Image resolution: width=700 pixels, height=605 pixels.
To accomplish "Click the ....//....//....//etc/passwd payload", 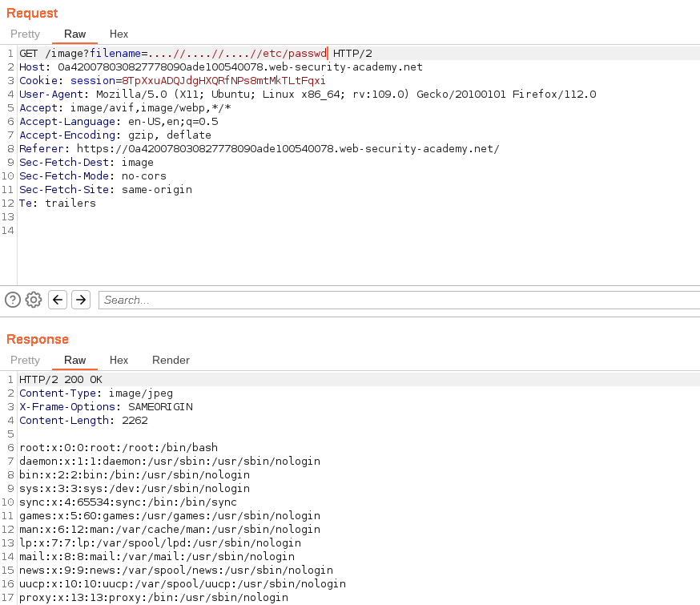I will (x=238, y=54).
